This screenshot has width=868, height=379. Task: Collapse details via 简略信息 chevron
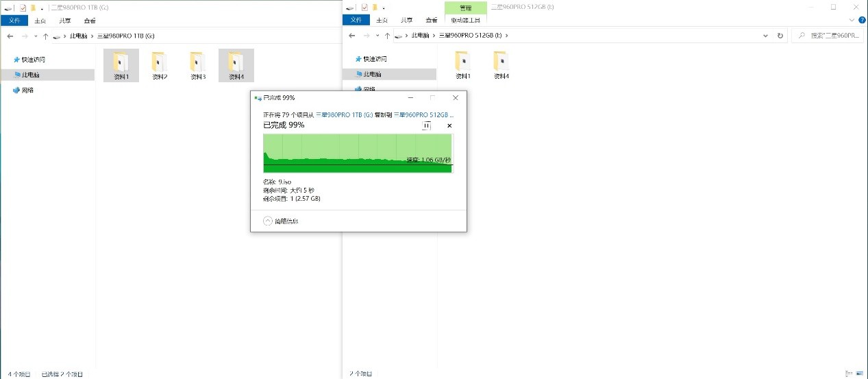[x=268, y=221]
